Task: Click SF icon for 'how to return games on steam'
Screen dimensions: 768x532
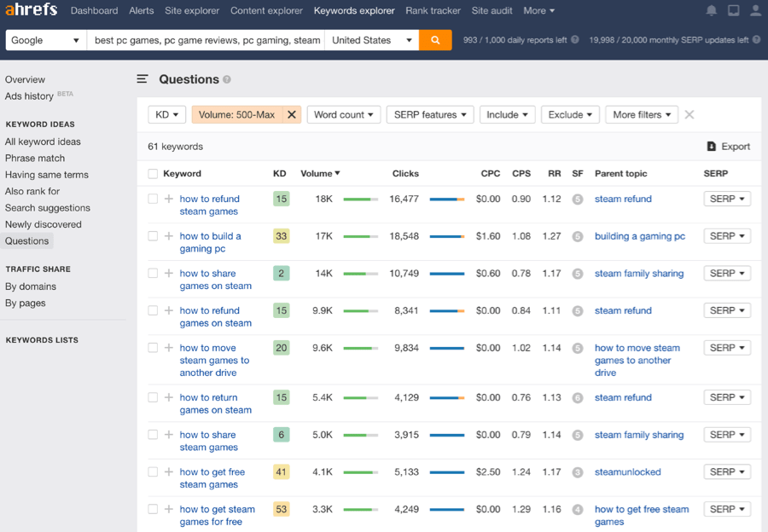Action: (578, 398)
